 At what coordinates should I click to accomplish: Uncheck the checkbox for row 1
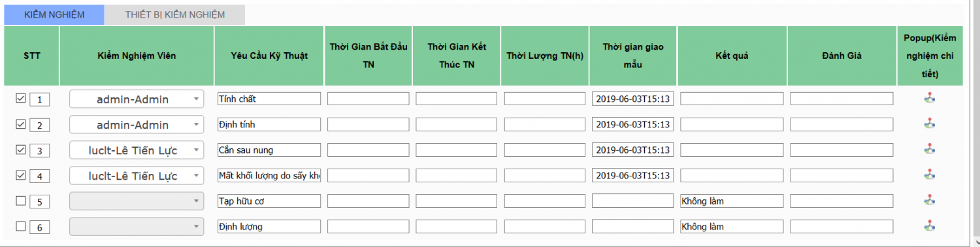(x=20, y=98)
